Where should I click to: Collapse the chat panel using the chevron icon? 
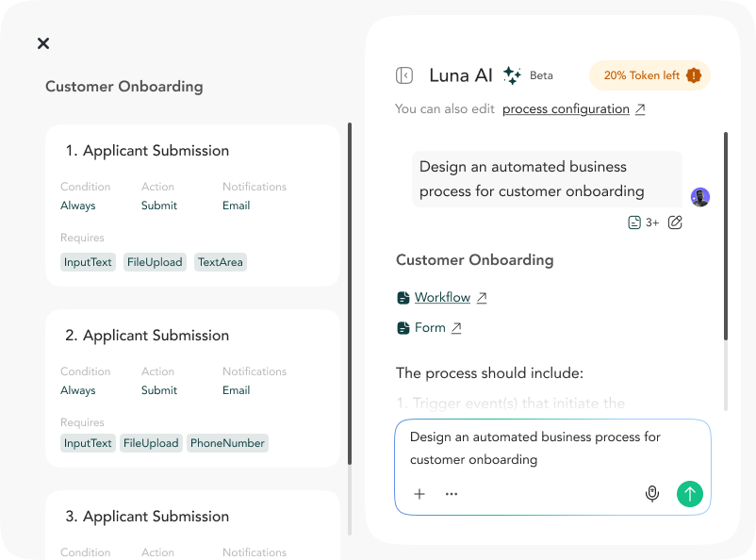pyautogui.click(x=403, y=74)
